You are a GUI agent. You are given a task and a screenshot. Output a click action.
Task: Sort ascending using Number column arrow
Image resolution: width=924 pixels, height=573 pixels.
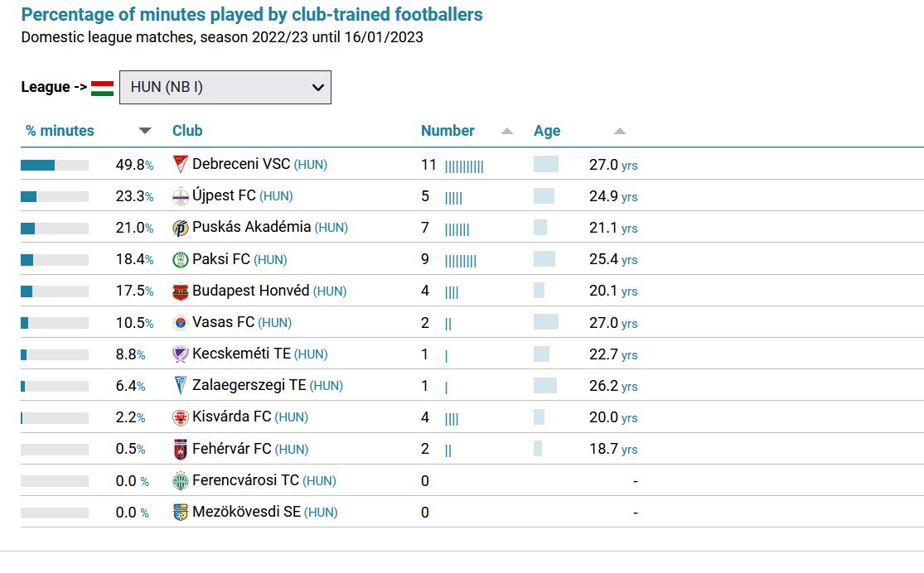(507, 131)
